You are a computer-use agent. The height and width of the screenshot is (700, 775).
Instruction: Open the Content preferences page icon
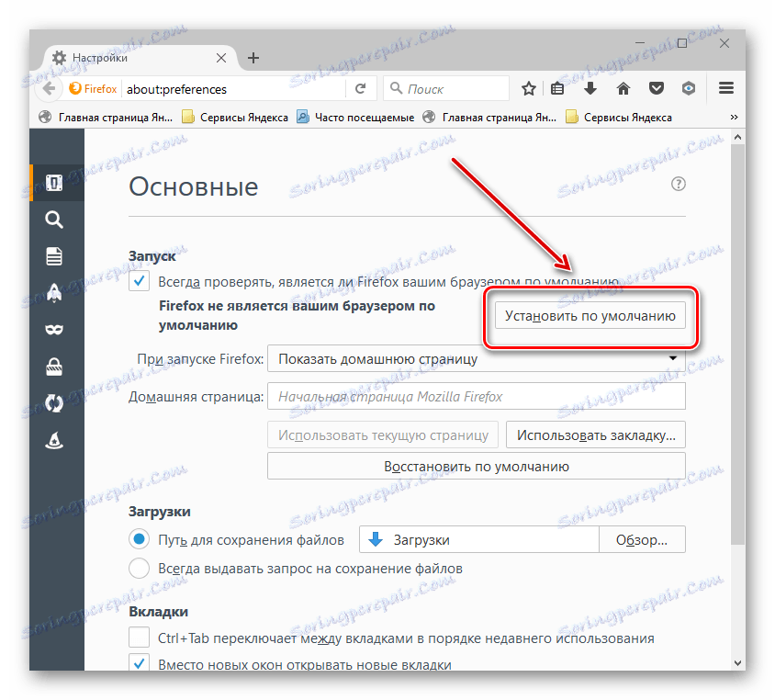click(x=54, y=256)
